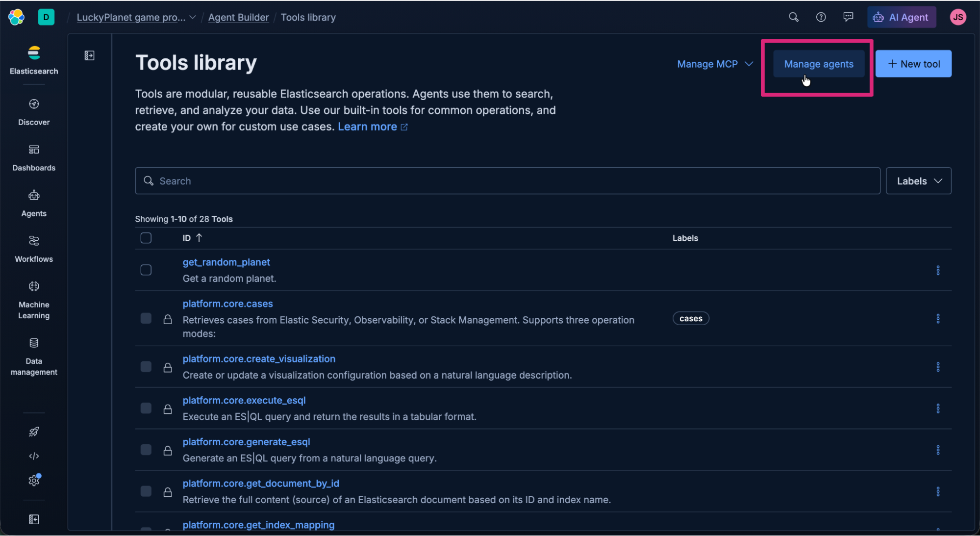The width and height of the screenshot is (980, 536).
Task: Click the New tool button
Action: [914, 64]
